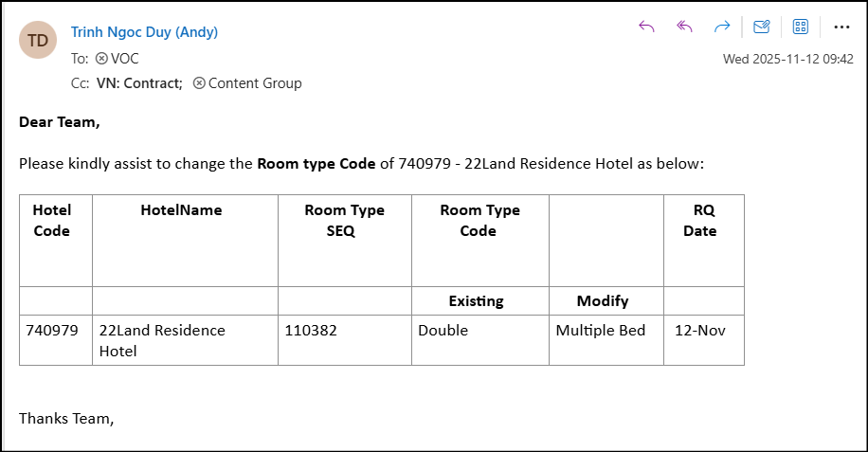Click the VN: Contract Cc recipient
The width and height of the screenshot is (868, 452).
coord(138,83)
